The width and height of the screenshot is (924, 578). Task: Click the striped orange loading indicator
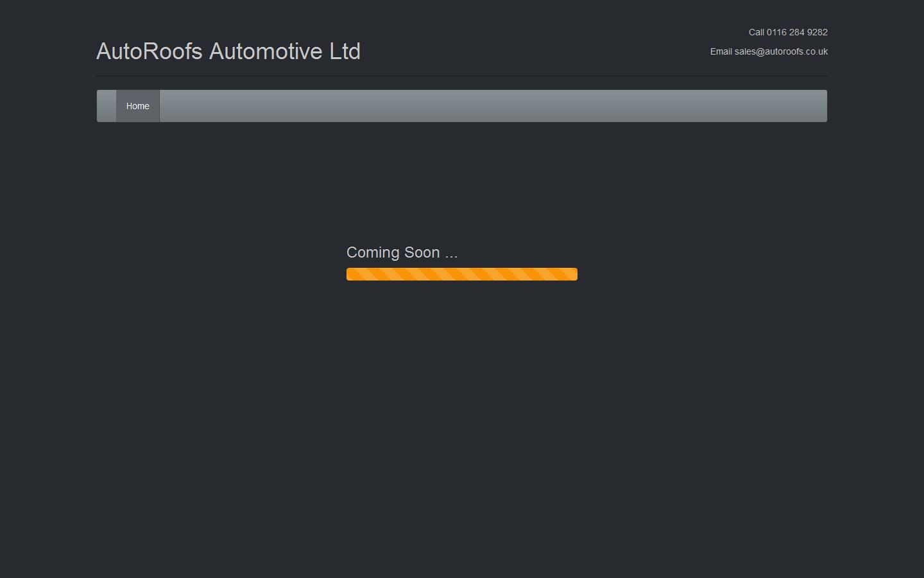pos(461,274)
